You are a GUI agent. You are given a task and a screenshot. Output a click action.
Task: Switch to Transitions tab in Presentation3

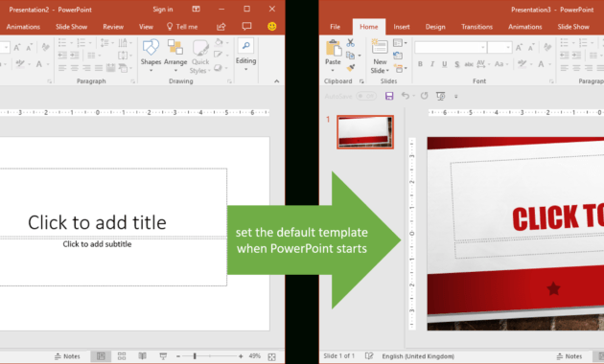[x=476, y=27]
